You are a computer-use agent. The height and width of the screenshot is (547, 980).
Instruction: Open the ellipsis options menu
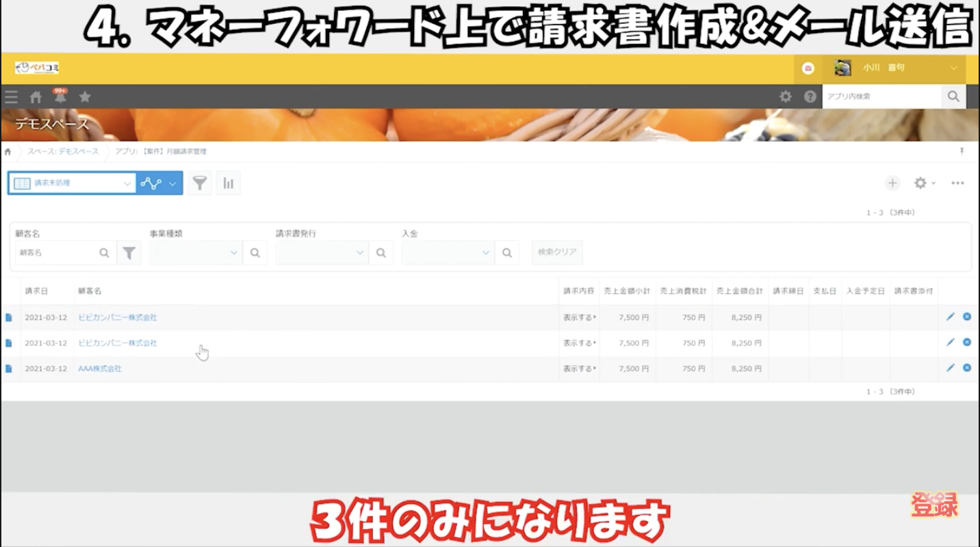pos(957,183)
